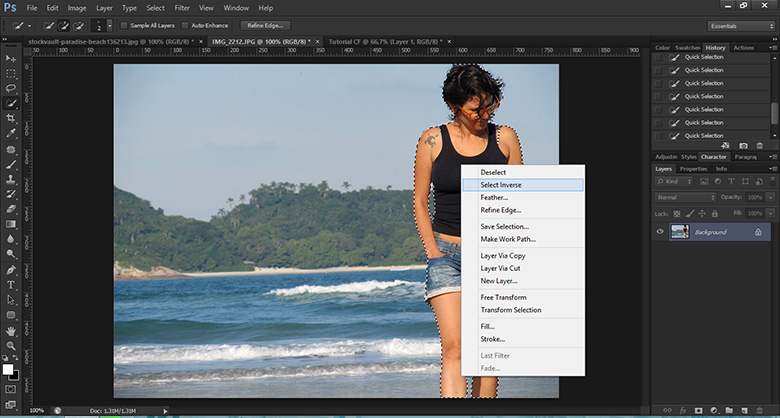
Task: Click the Add to selection brush icon
Action: click(61, 25)
